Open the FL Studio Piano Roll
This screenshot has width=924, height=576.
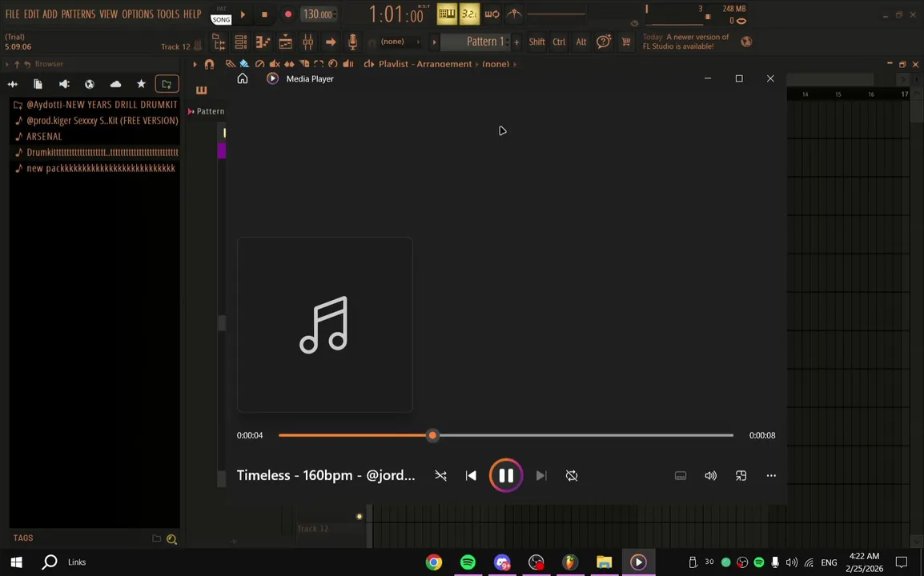click(x=263, y=42)
